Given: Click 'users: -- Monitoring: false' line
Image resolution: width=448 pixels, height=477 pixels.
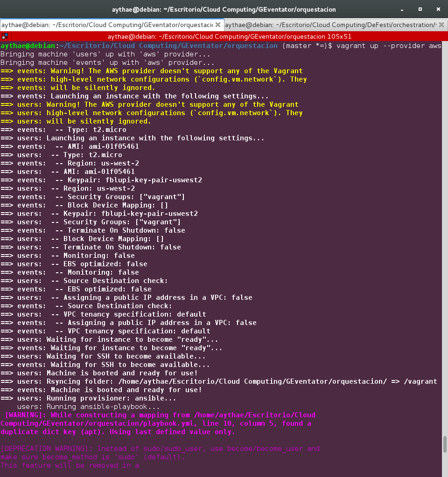Looking at the screenshot, I should pos(68,256).
